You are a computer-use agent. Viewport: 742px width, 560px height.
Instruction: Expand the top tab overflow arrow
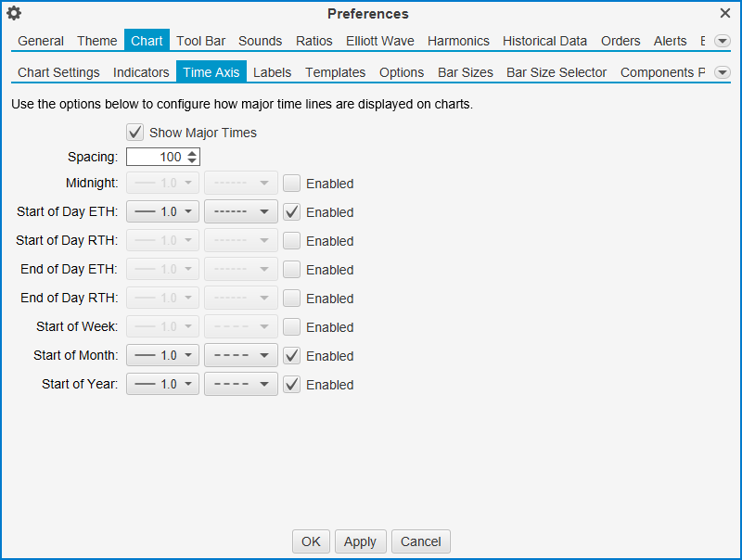722,41
